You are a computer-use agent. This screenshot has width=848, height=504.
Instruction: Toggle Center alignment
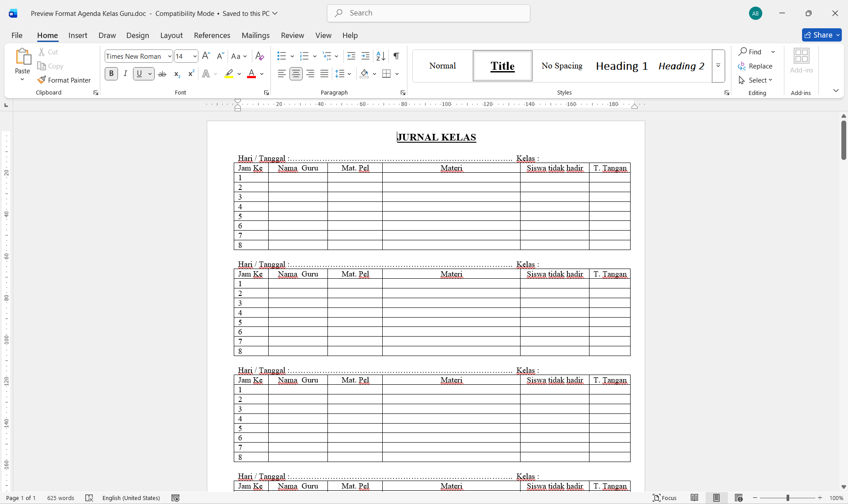(296, 74)
